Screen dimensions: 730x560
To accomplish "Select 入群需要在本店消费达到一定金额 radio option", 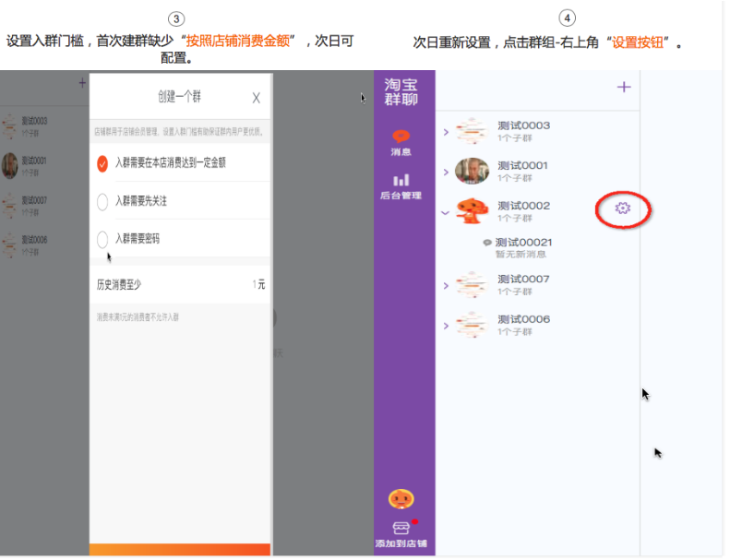I will pos(102,164).
